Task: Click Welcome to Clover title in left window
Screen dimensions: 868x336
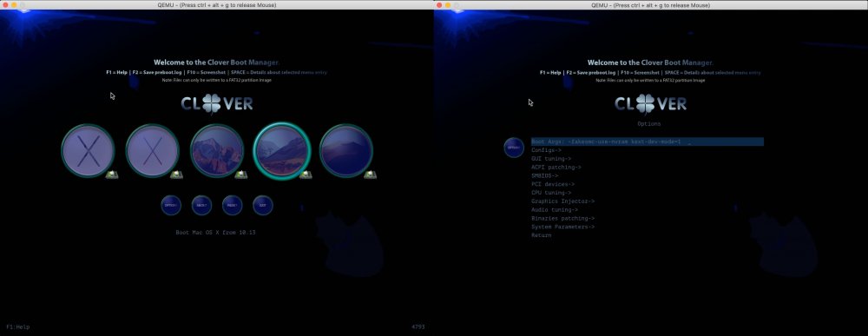Action: (216, 63)
